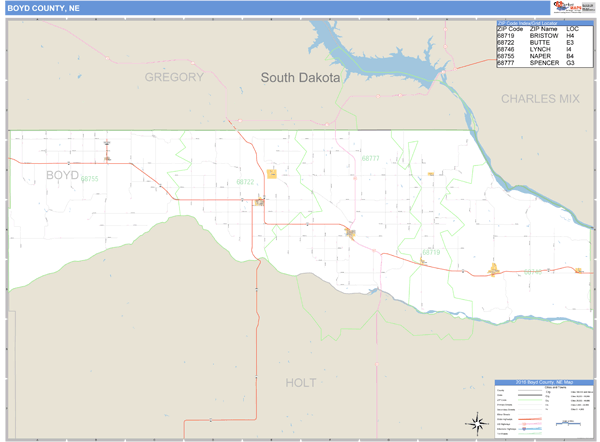
Task: Select the Spencer town marker on the map
Action: [350, 233]
